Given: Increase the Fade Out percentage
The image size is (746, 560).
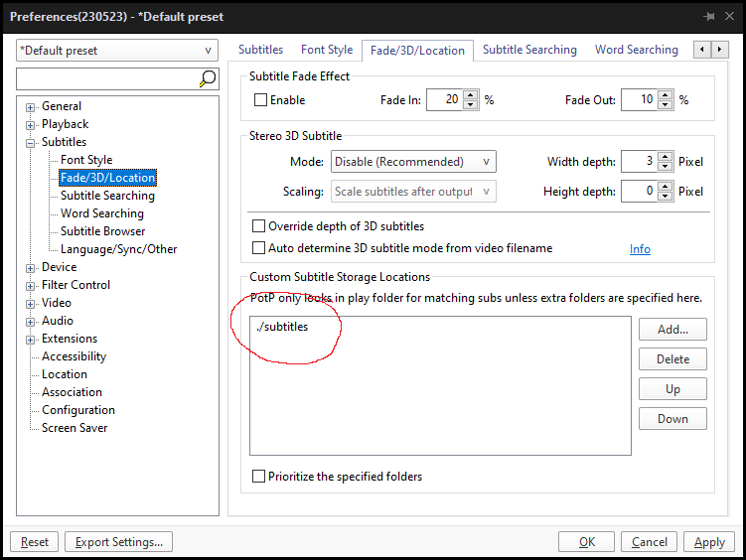Looking at the screenshot, I should click(666, 94).
